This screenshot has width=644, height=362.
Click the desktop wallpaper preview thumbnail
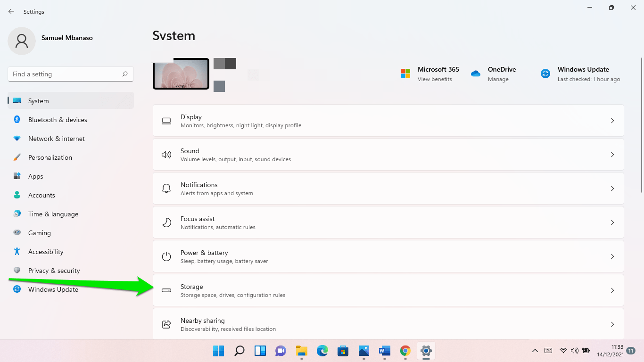click(181, 74)
